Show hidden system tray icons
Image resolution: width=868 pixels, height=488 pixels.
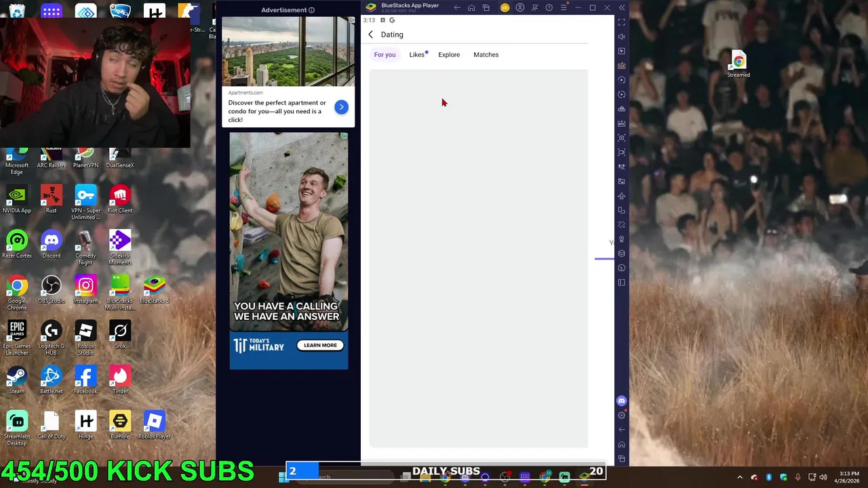click(740, 477)
